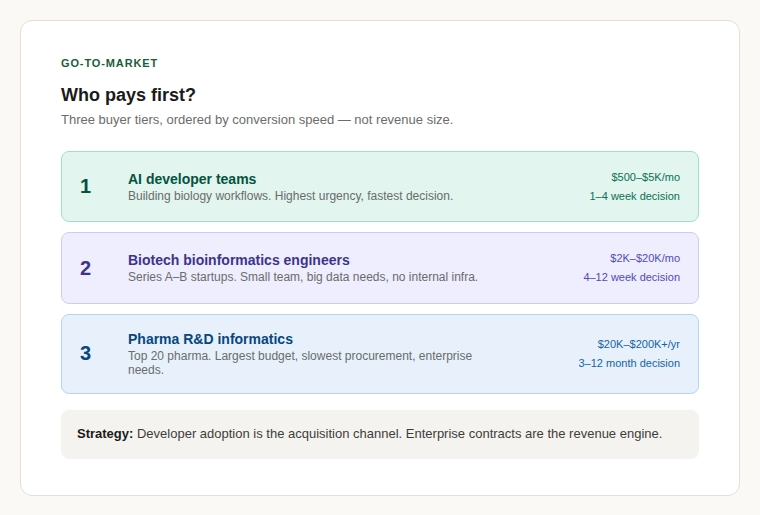Click the 3–12 month decision text

629,363
